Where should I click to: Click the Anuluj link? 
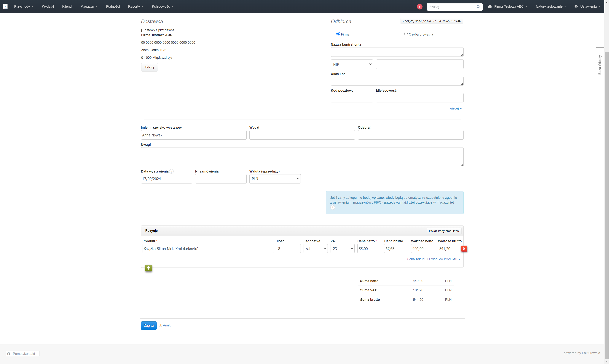[168, 325]
